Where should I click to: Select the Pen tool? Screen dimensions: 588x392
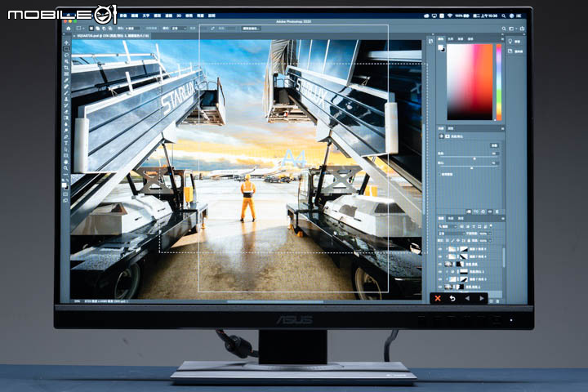[67, 136]
